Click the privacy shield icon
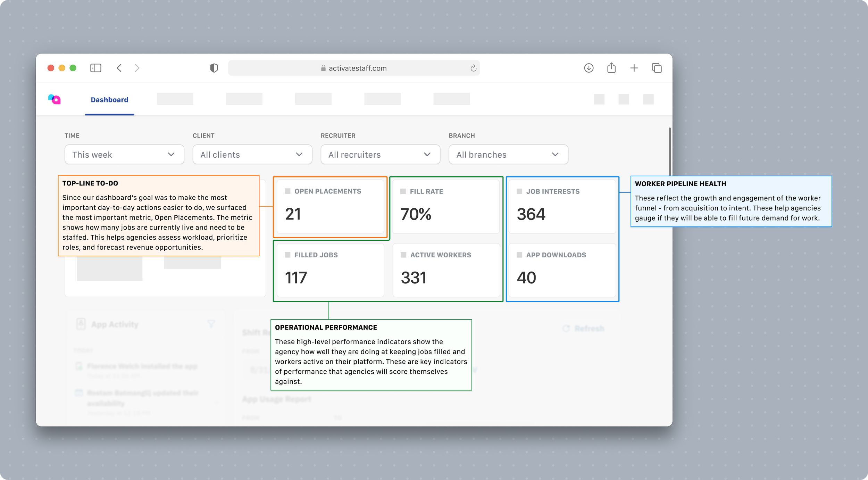This screenshot has width=868, height=480. coord(214,68)
